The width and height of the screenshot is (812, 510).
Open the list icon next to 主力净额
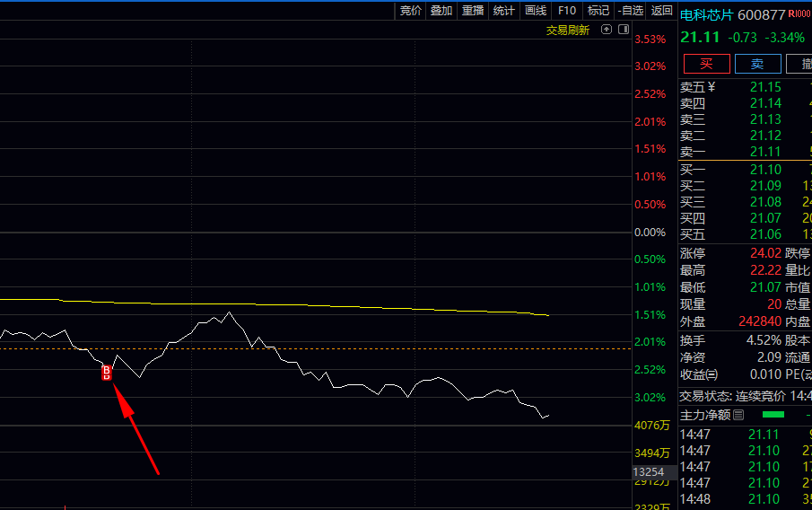click(x=738, y=415)
